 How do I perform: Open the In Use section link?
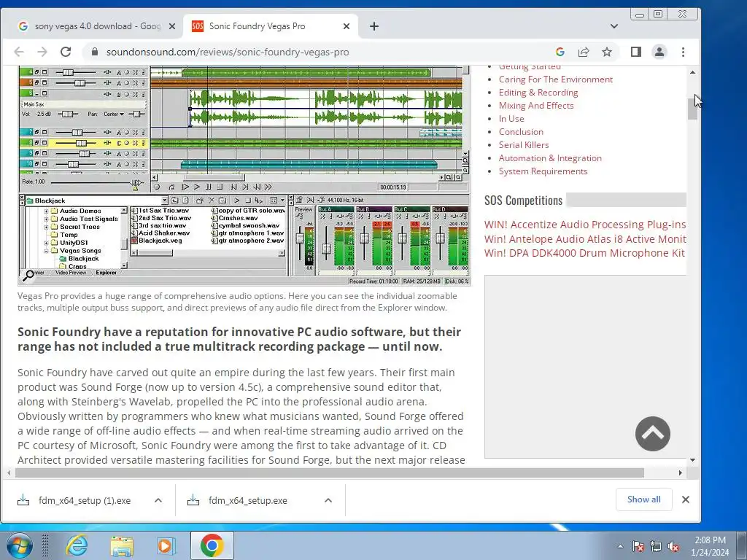coord(511,119)
